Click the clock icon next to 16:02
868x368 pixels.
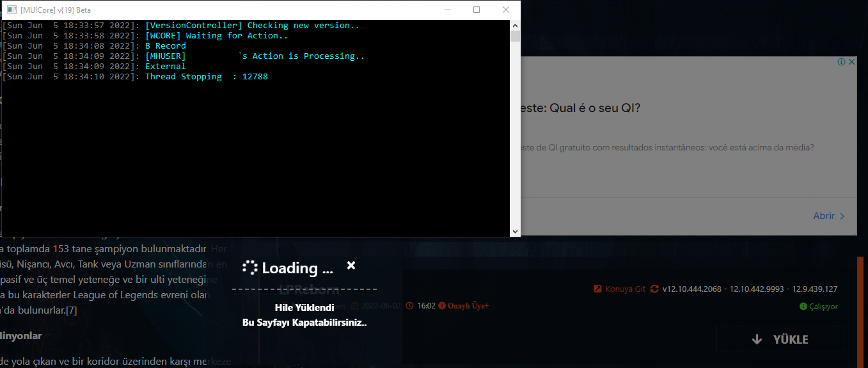point(410,306)
